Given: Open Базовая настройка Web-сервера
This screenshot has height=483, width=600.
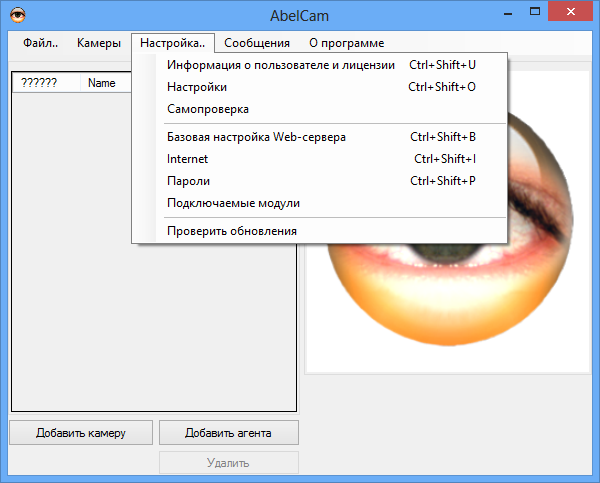Looking at the screenshot, I should (320, 137).
